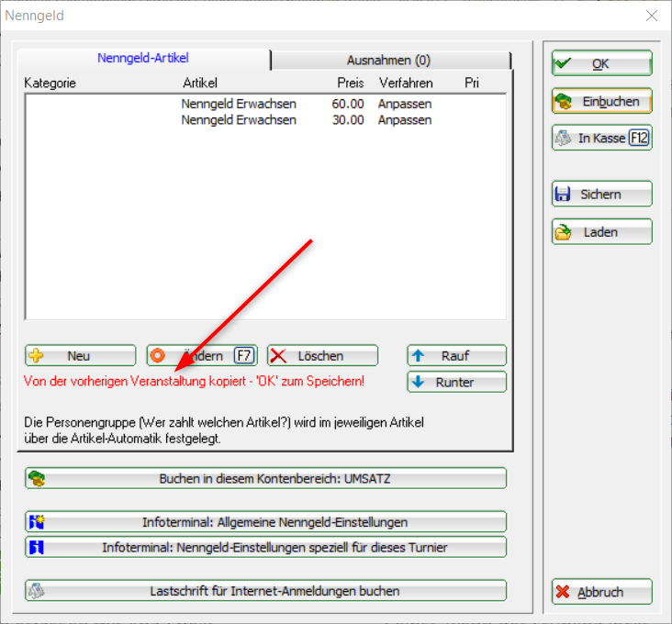Click the red 'Von der vorherigen Veranstaltung kopiert' notice

194,381
